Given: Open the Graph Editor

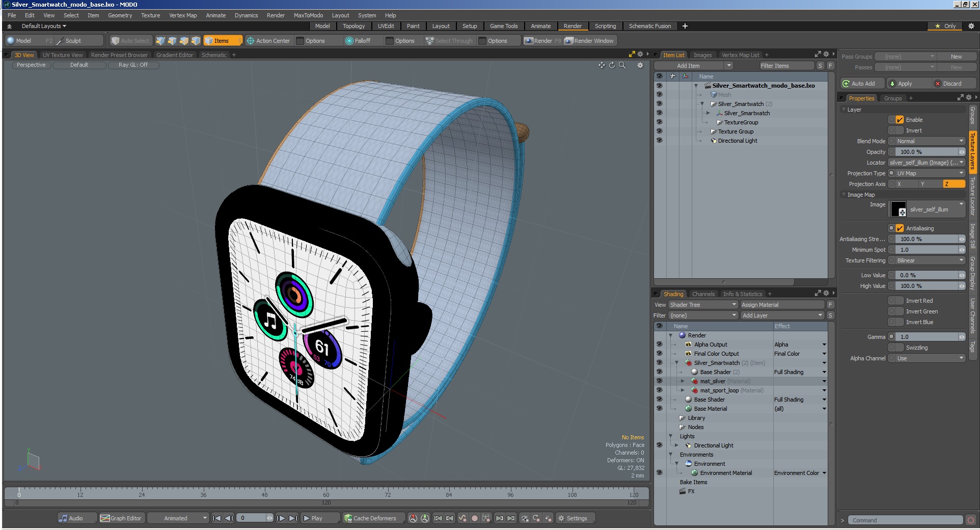Looking at the screenshot, I should (121, 518).
